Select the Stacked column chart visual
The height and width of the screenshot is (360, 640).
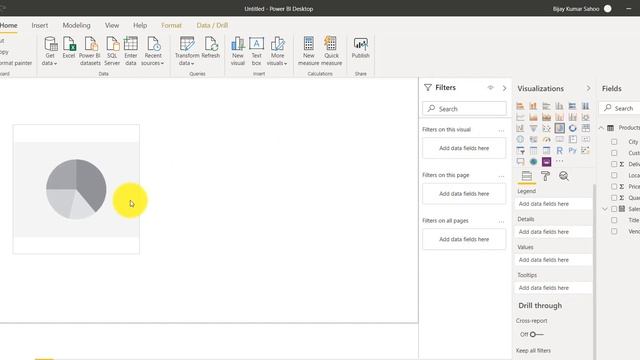click(x=533, y=106)
